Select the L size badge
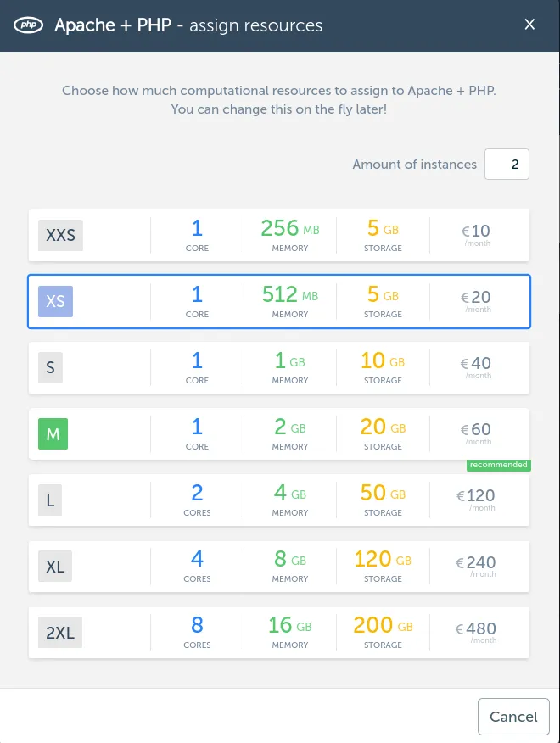Image resolution: width=560 pixels, height=743 pixels. pos(51,500)
